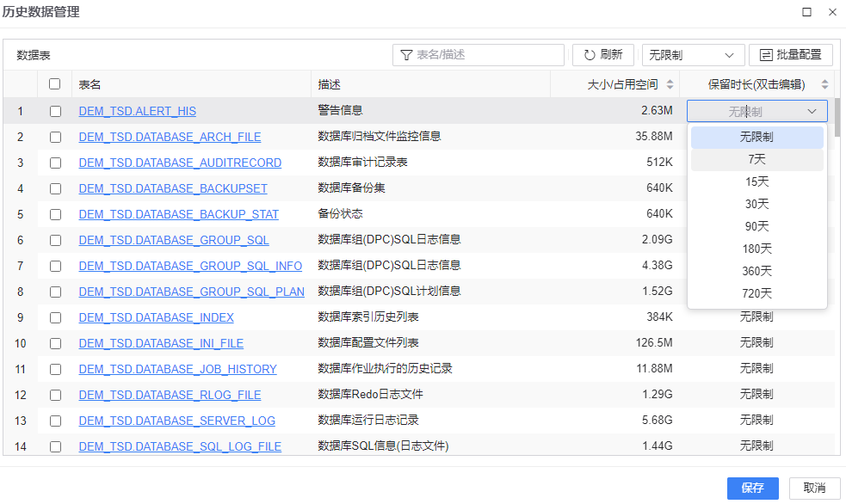The image size is (846, 504).
Task: Check the DATABASE_GROUP_SQL_INFO row checkbox
Action: tap(56, 267)
